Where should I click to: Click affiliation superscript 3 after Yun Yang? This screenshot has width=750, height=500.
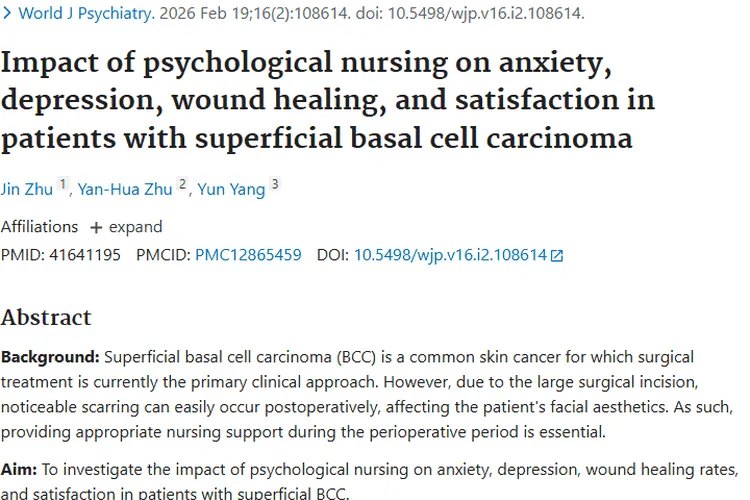coord(275,184)
